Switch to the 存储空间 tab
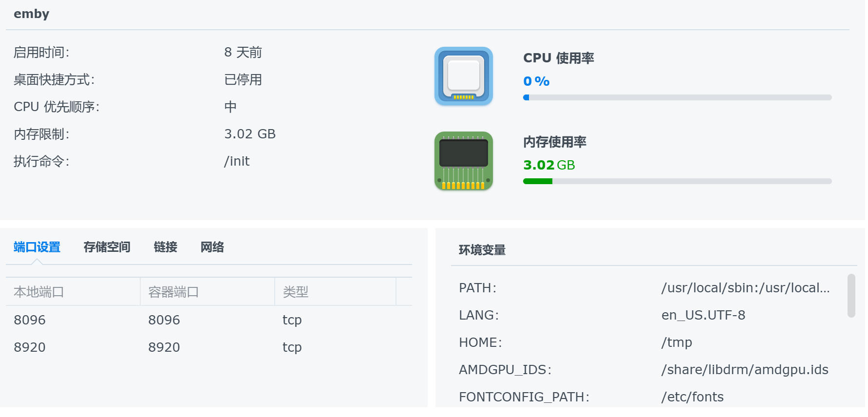 (x=107, y=247)
